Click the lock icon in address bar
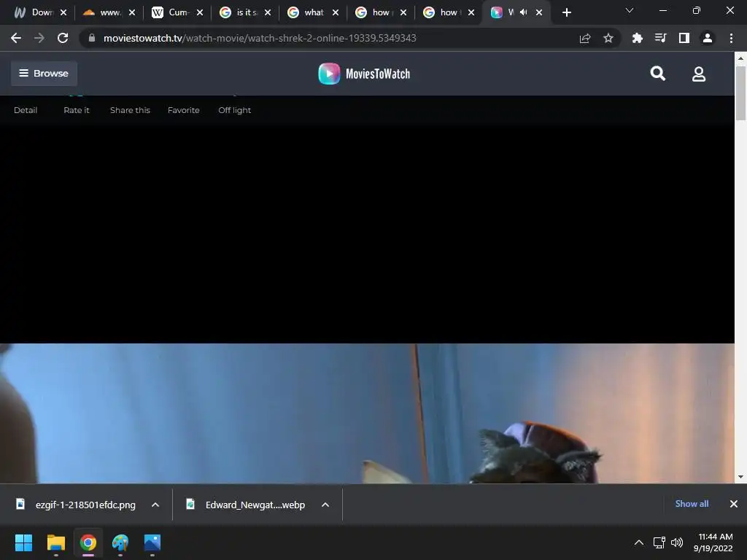 click(92, 38)
